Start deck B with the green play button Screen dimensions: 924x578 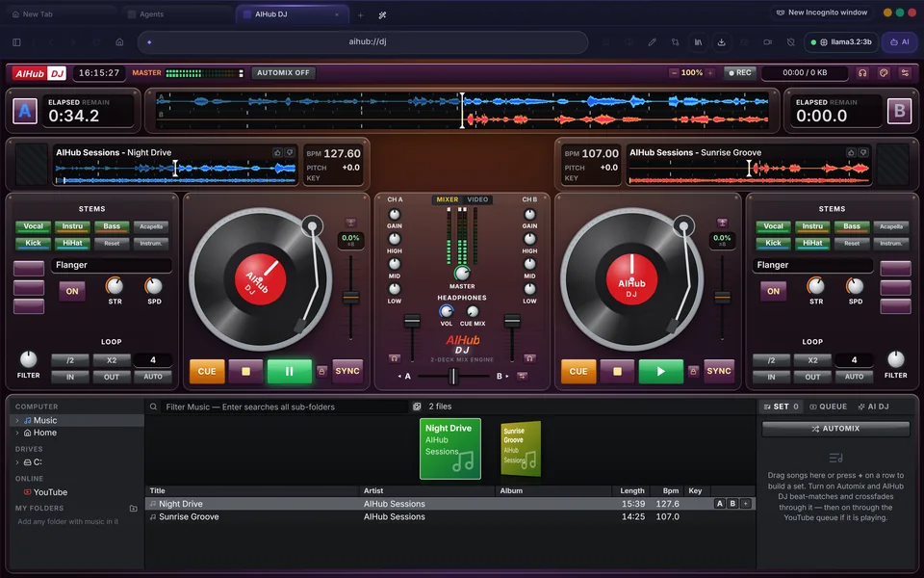(x=660, y=372)
